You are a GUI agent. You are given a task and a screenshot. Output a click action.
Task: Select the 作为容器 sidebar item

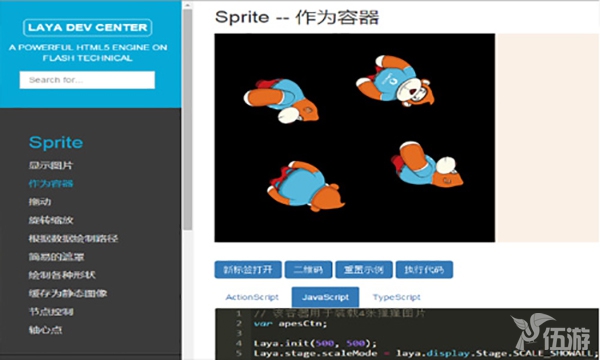tap(51, 184)
